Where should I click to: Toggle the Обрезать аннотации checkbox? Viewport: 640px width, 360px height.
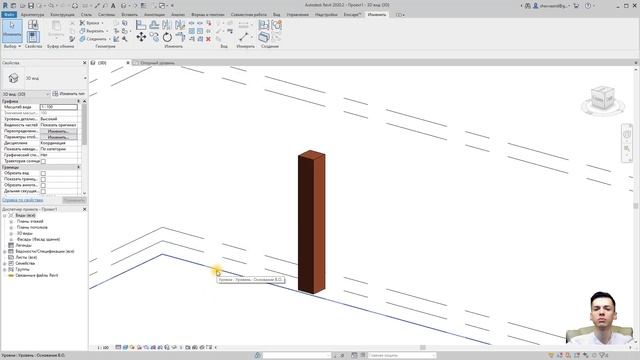tap(43, 185)
